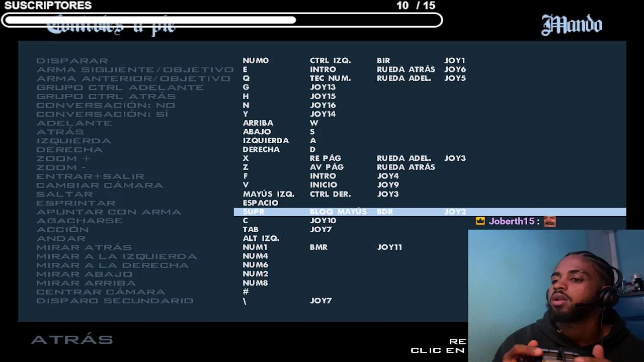Click the CTRL IZQ. binding for DISPARAR
Image resolution: width=644 pixels, height=362 pixels.
coord(331,61)
